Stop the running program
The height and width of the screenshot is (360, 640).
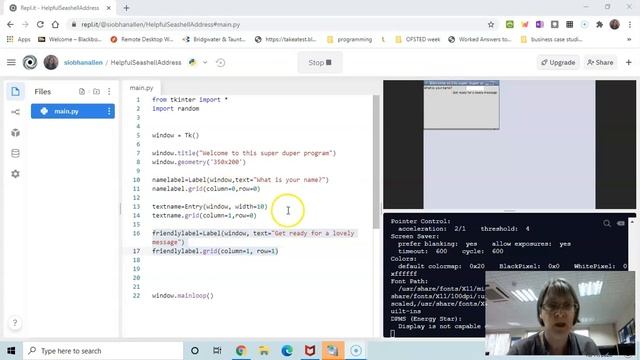(x=320, y=62)
